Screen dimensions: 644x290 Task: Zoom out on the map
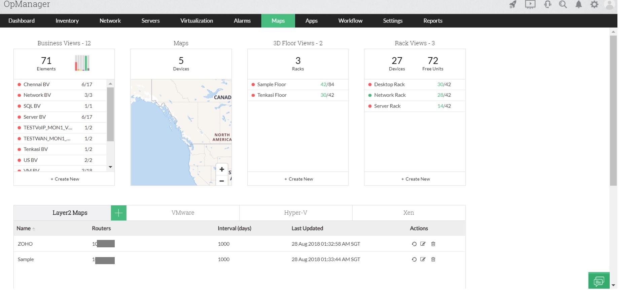tap(222, 181)
